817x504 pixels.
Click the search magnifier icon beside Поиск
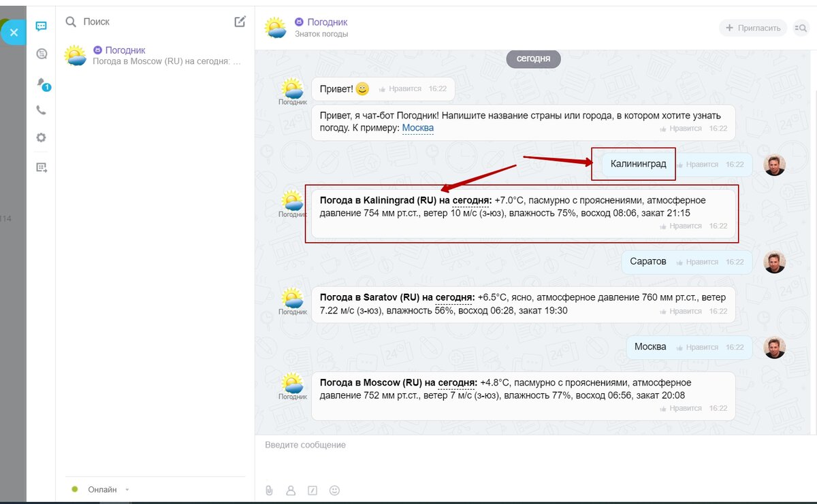[71, 22]
